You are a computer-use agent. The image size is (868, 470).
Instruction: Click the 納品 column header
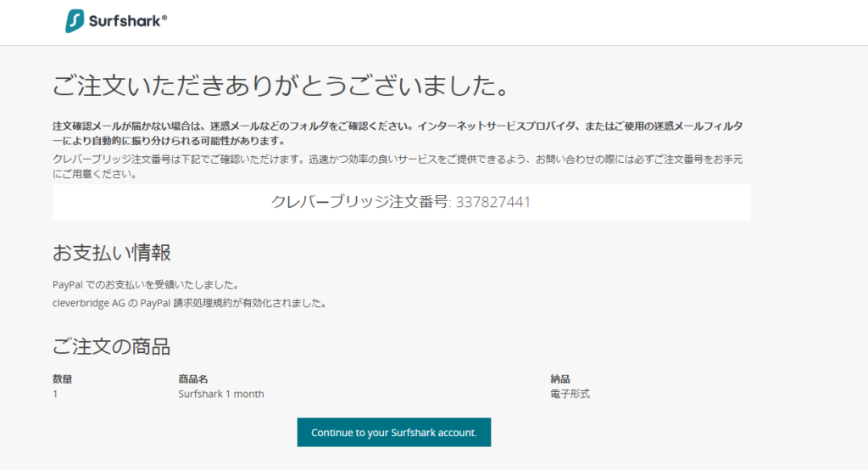tap(560, 379)
